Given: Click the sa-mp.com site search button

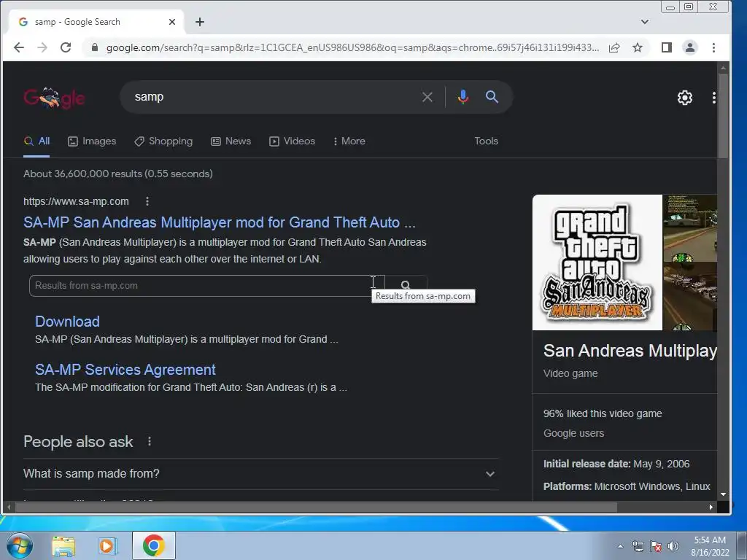Looking at the screenshot, I should [x=406, y=285].
